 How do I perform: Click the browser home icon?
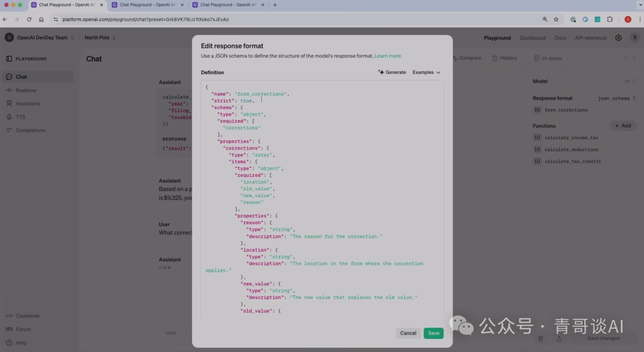point(41,19)
